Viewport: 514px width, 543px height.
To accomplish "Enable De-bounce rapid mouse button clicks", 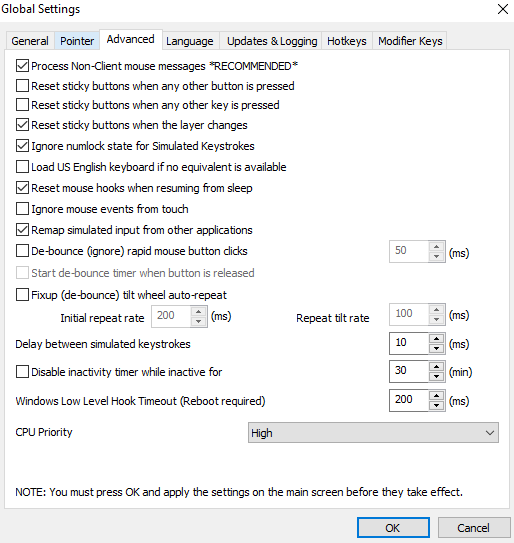I will click(23, 251).
